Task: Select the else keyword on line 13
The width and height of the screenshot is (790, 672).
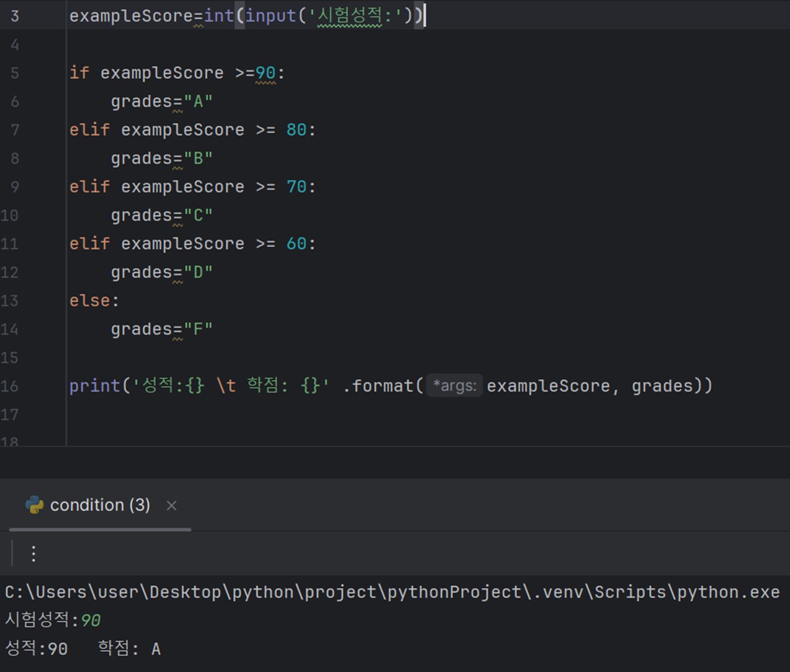Action: 88,300
